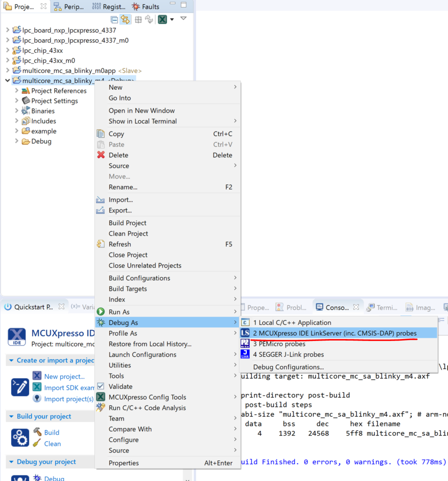The width and height of the screenshot is (448, 481).
Task: Choose MCUXpresso IDE LinkServer probes
Action: (339, 333)
